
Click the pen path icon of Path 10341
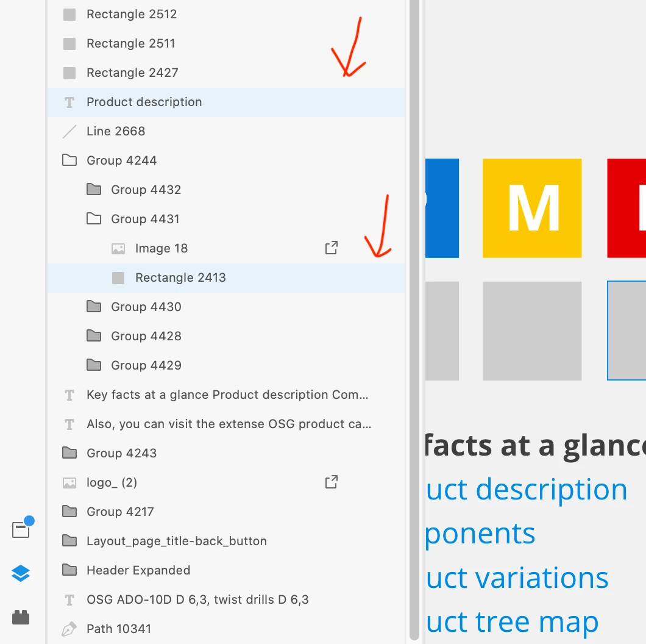(x=69, y=629)
